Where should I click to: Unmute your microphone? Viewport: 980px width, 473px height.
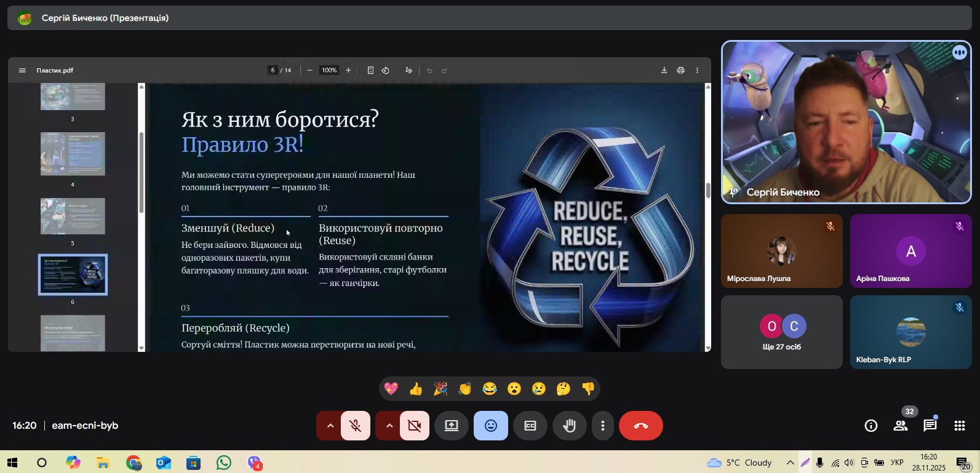pyautogui.click(x=355, y=426)
